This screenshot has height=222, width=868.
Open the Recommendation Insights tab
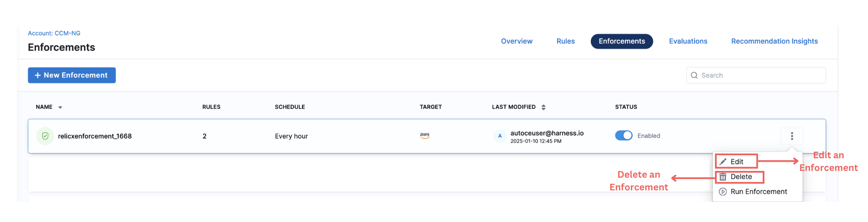click(x=774, y=41)
